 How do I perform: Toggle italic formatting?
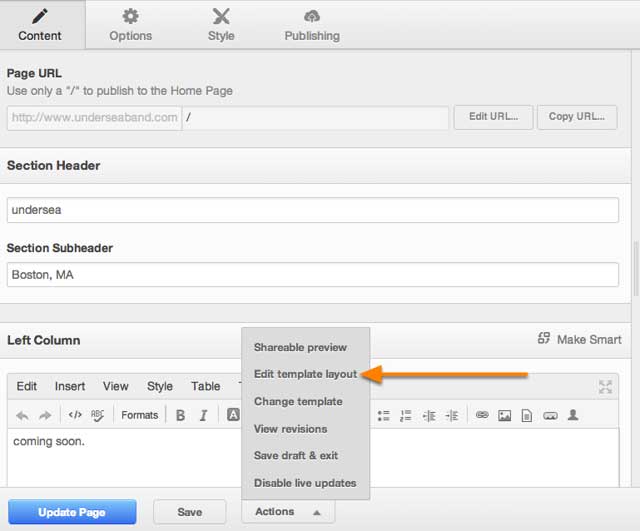(203, 415)
